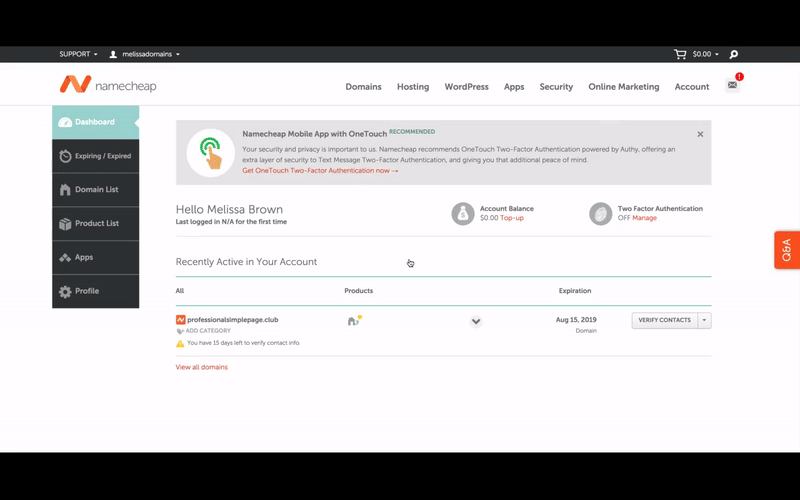Open dropdown arrow beside Verify Contacts
The width and height of the screenshot is (800, 500).
coord(705,320)
